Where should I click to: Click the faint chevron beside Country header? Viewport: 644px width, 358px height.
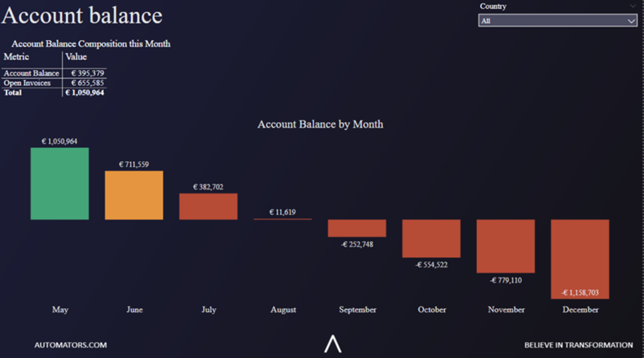point(633,6)
